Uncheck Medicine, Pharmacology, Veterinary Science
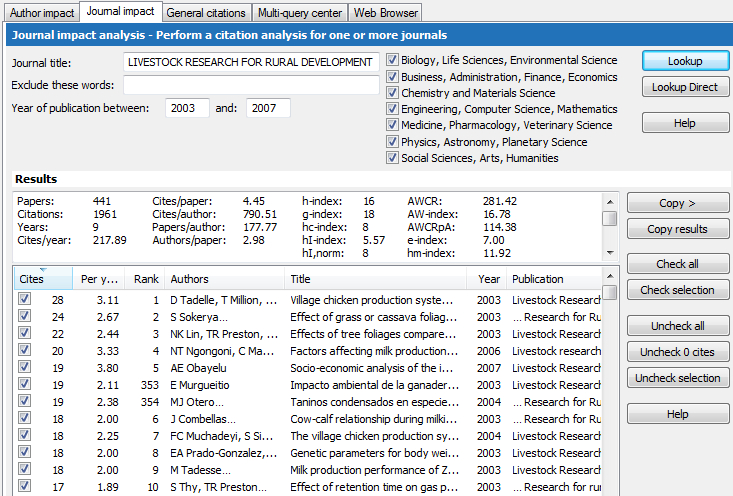The image size is (733, 496). (x=392, y=125)
